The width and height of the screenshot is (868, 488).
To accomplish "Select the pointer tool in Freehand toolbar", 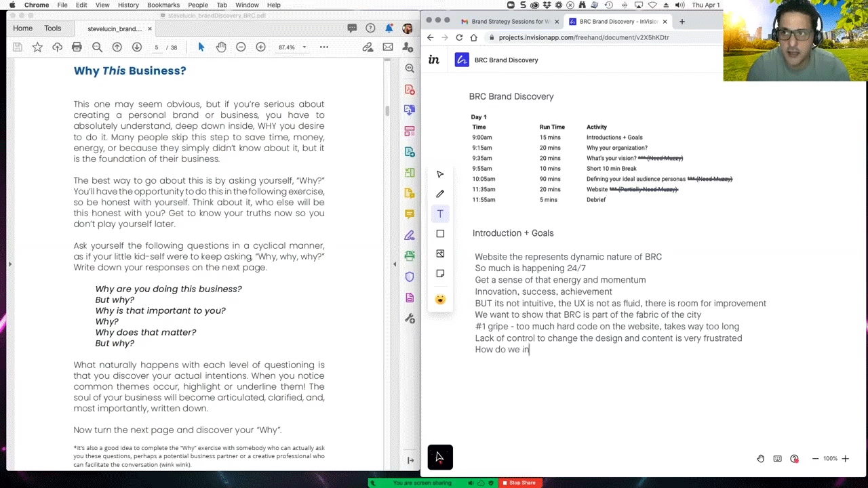I will tap(440, 174).
